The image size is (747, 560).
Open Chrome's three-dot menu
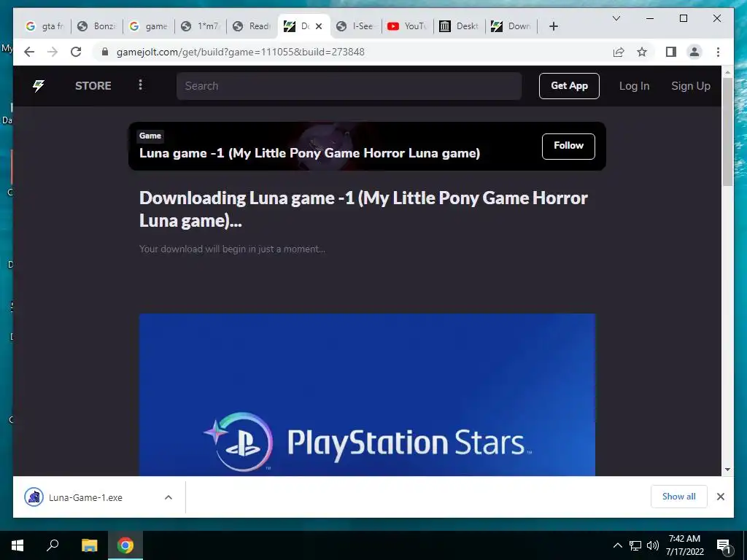click(718, 52)
